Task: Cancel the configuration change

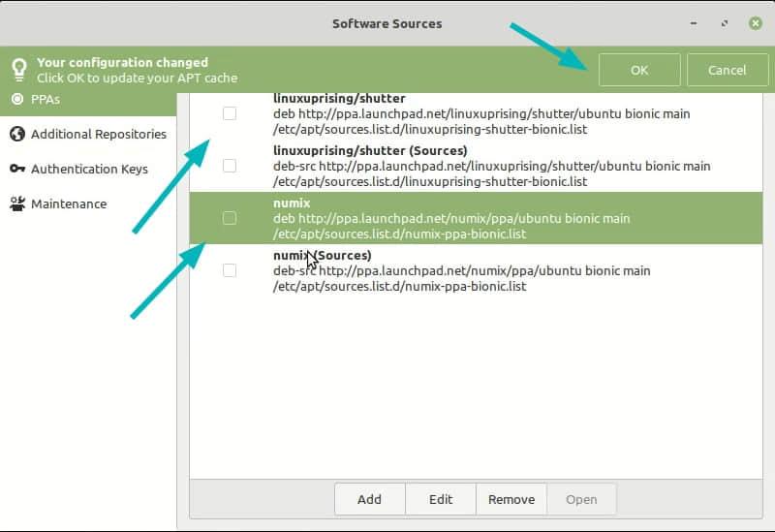Action: click(x=727, y=70)
